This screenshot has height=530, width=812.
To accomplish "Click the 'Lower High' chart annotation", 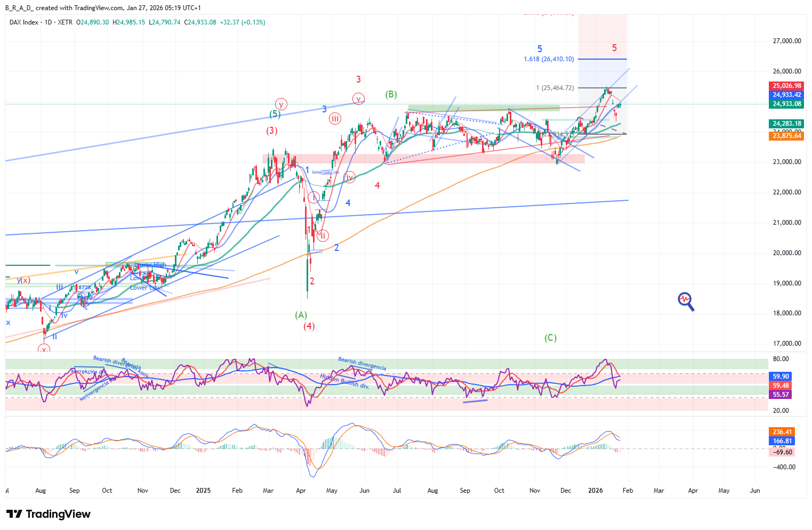I will [151, 265].
